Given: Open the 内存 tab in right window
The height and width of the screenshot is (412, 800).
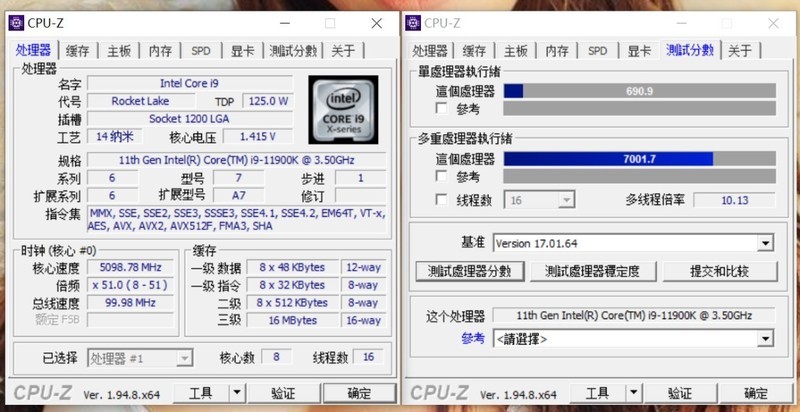Looking at the screenshot, I should (557, 51).
